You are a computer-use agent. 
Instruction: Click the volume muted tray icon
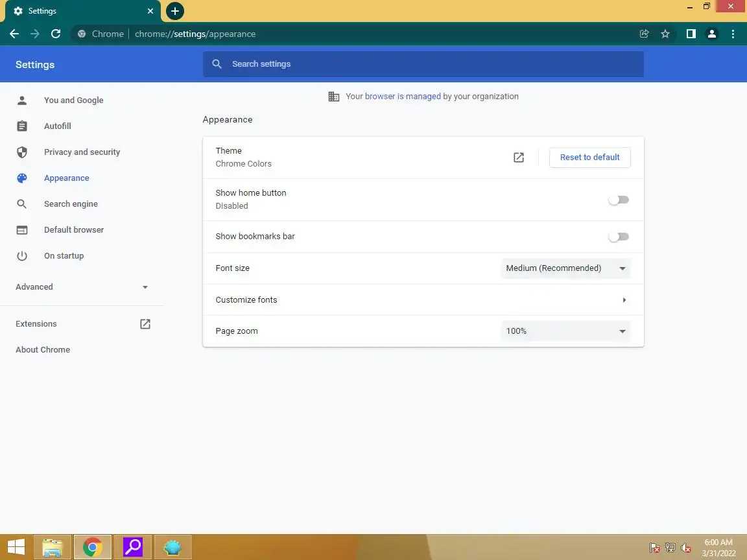click(x=686, y=548)
